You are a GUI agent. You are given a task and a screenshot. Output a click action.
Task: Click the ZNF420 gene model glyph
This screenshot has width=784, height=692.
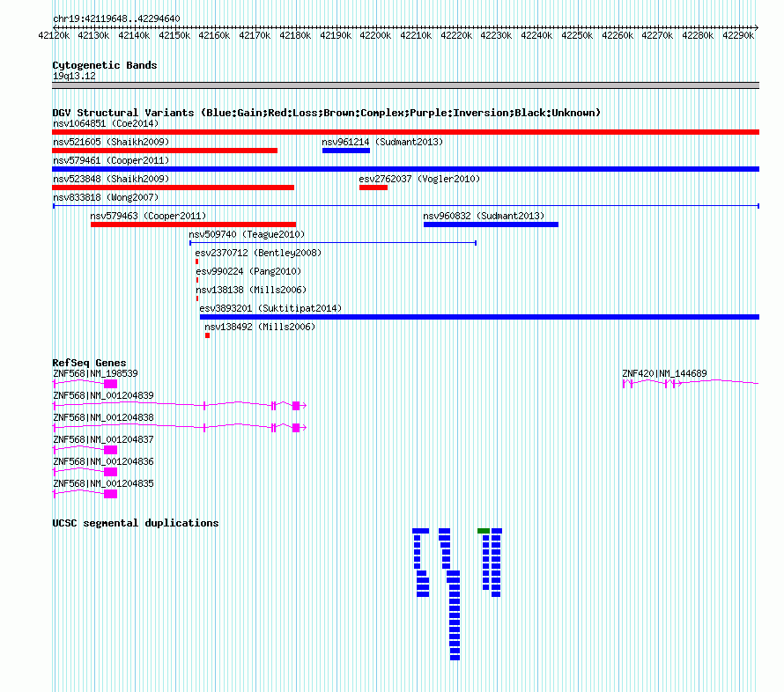click(691, 383)
